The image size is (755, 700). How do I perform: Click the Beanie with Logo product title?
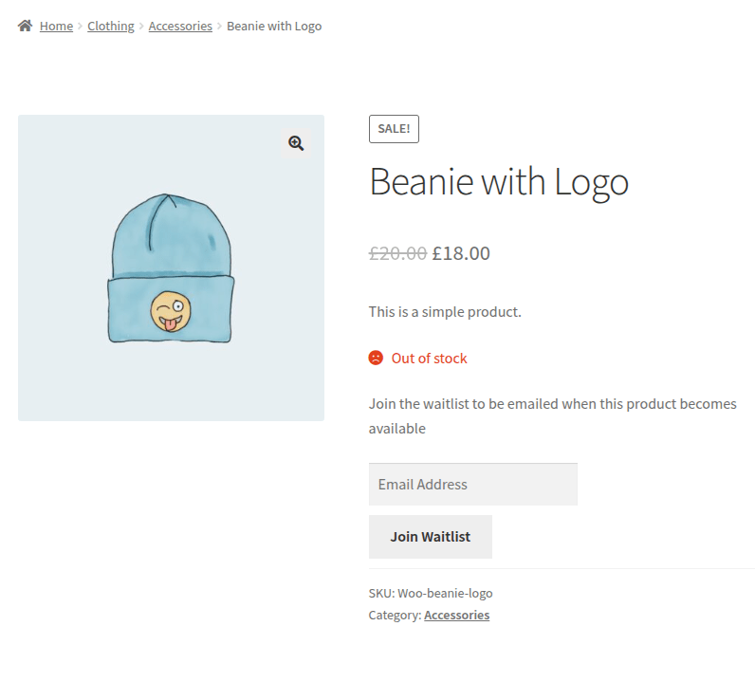tap(498, 181)
